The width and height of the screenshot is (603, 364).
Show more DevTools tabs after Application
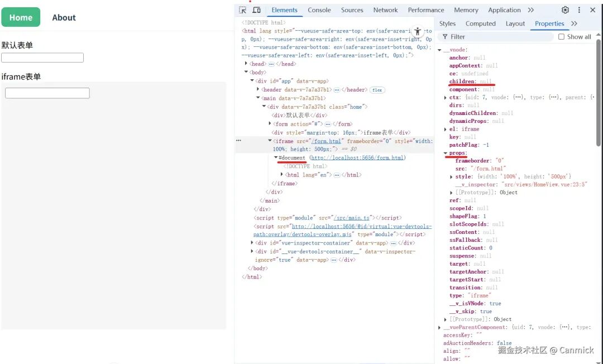pos(531,10)
